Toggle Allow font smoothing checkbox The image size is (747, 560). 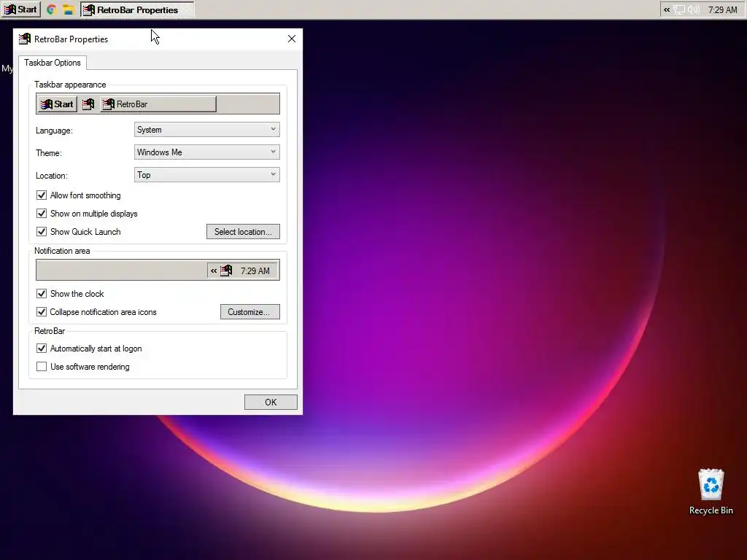42,195
